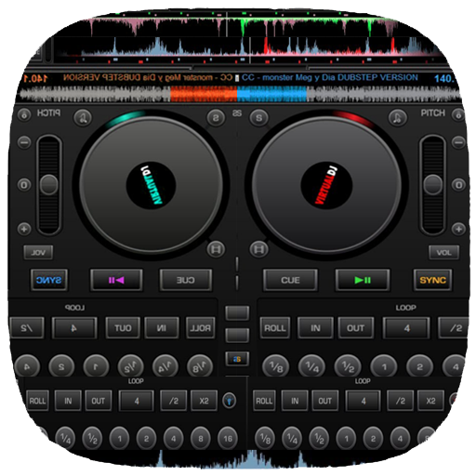Click loop length 4 in right deck upper LOOP row
476x476 pixels.
point(406,328)
